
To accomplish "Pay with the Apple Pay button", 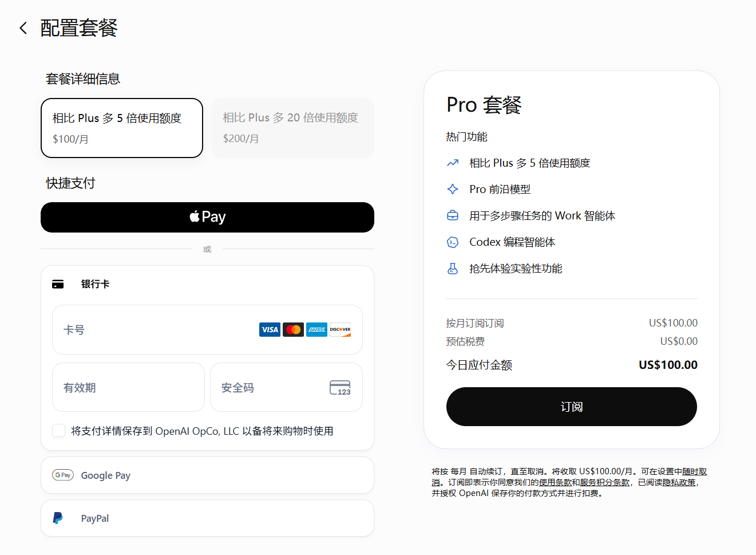I will tap(207, 217).
